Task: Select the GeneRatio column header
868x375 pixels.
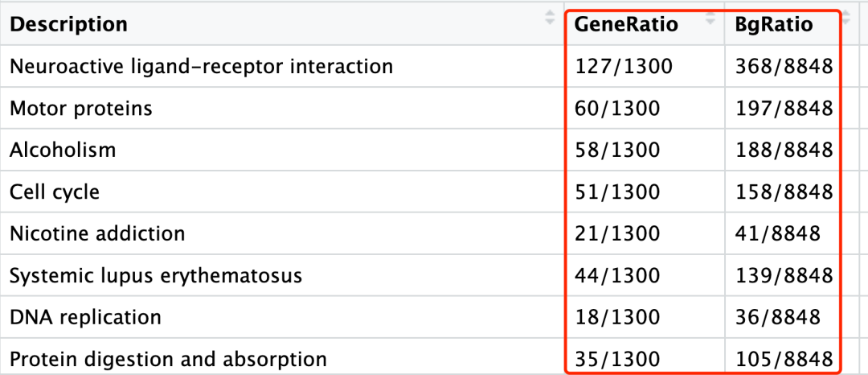Action: tap(626, 25)
